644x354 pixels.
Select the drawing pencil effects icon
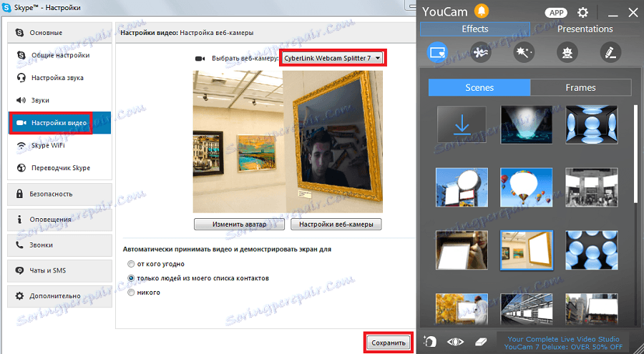pyautogui.click(x=610, y=52)
